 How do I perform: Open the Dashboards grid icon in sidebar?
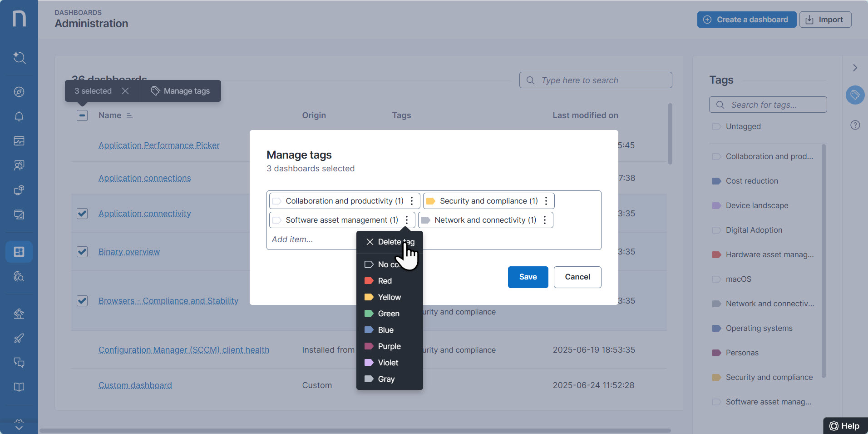tap(19, 251)
